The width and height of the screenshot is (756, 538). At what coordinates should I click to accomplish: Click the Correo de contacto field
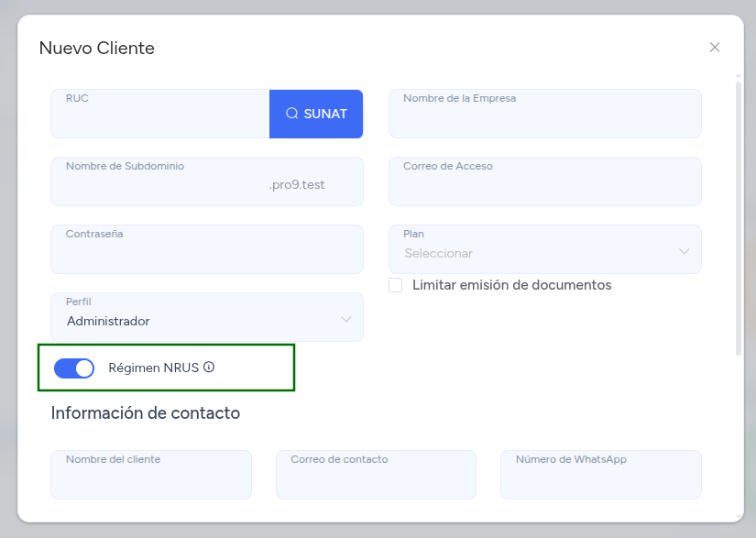point(376,475)
